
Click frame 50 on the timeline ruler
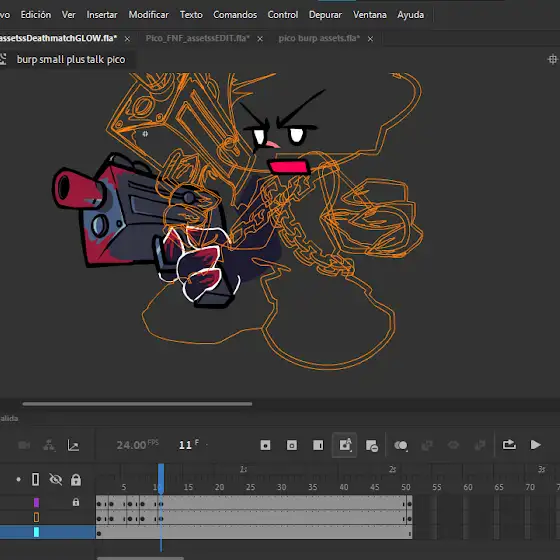coord(406,487)
